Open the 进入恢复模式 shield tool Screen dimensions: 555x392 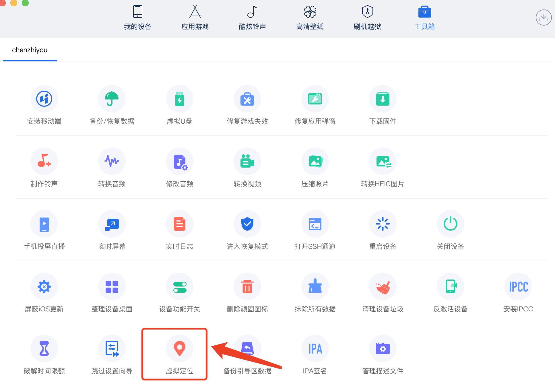tap(247, 224)
